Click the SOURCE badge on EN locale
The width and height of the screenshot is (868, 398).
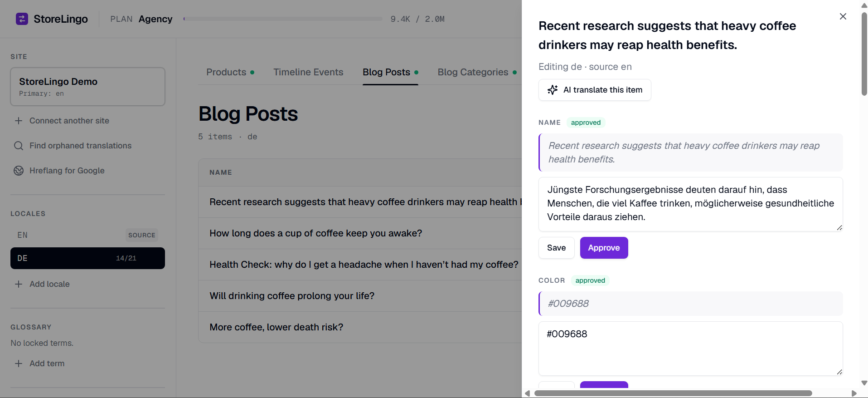click(142, 235)
